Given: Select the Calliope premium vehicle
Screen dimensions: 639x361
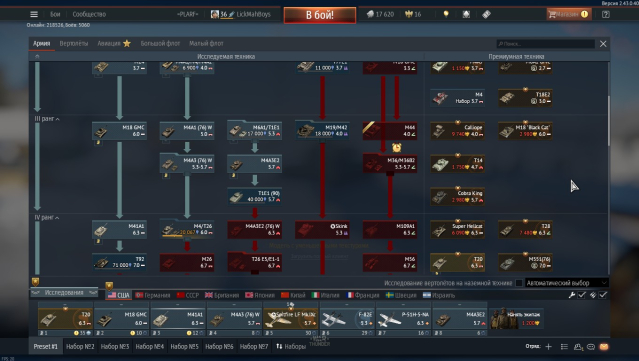Looking at the screenshot, I should [x=457, y=130].
